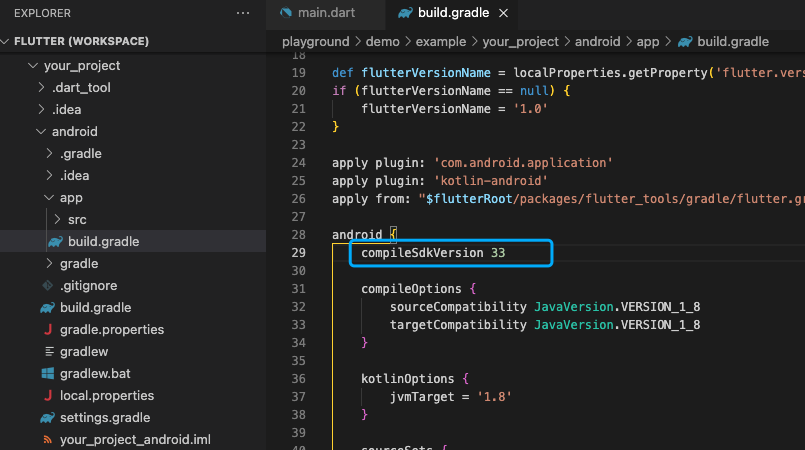Close the build.gradle editor tab

502,13
